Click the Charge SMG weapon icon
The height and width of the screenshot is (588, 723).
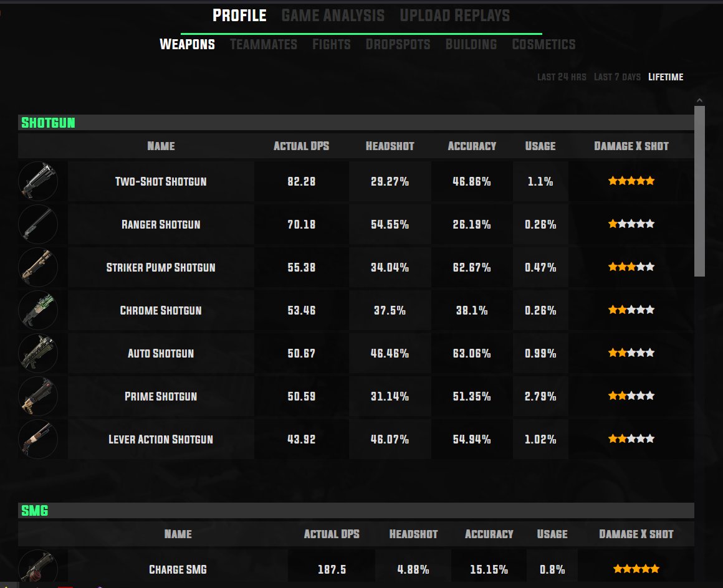coord(38,566)
